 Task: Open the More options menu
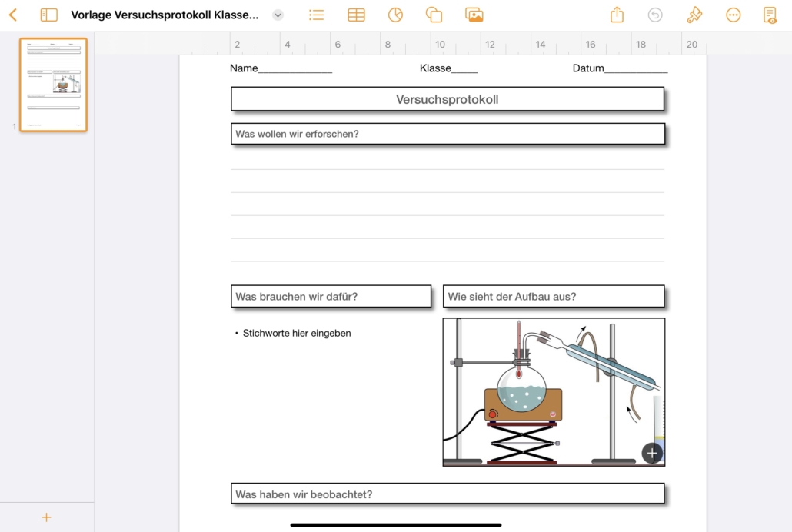(x=733, y=15)
